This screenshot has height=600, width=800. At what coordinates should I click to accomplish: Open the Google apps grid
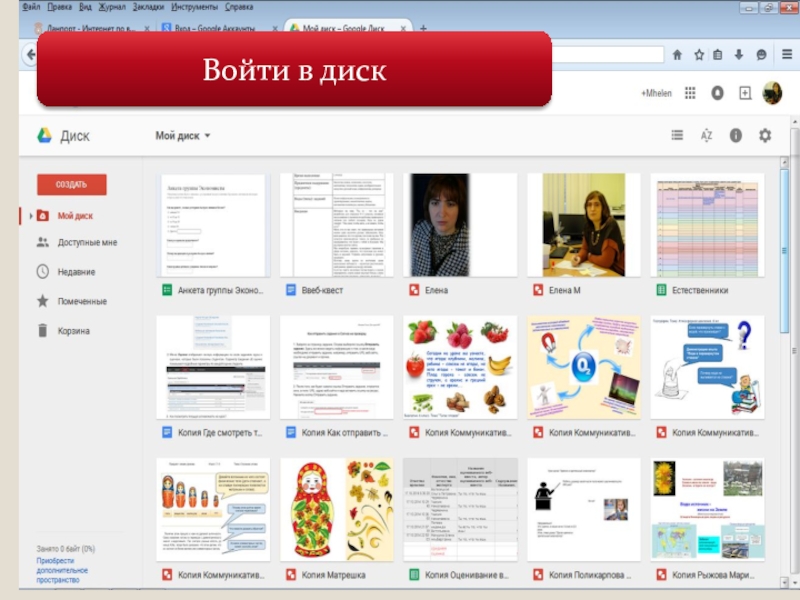click(x=689, y=93)
